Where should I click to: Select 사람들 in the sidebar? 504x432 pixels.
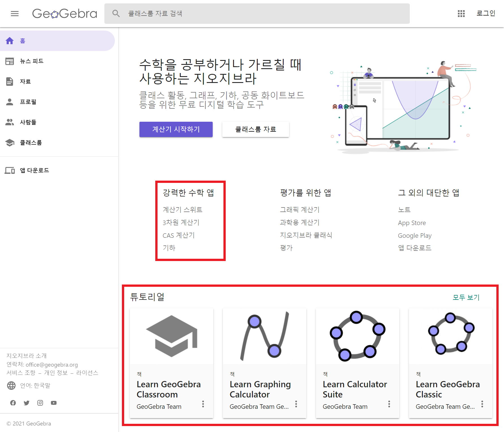[57, 122]
